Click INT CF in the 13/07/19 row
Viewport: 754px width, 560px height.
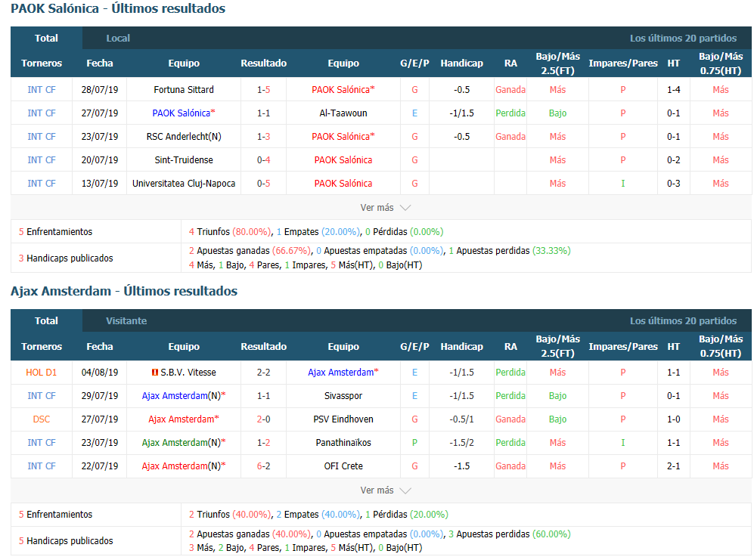[x=42, y=184]
